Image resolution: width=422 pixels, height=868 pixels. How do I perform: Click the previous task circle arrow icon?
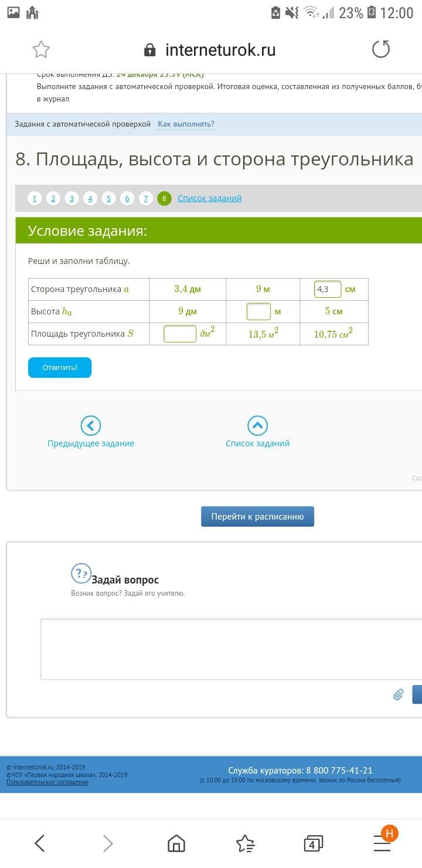click(x=90, y=425)
